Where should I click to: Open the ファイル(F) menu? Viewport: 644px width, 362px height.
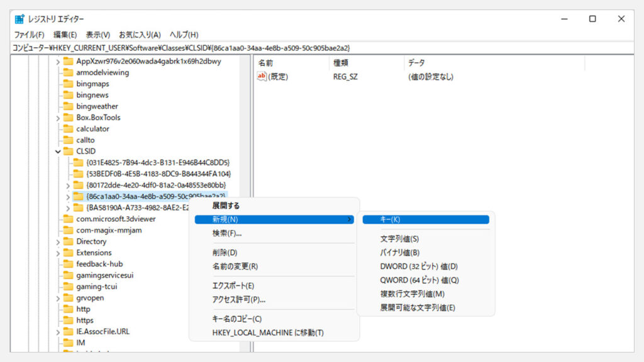tap(29, 35)
